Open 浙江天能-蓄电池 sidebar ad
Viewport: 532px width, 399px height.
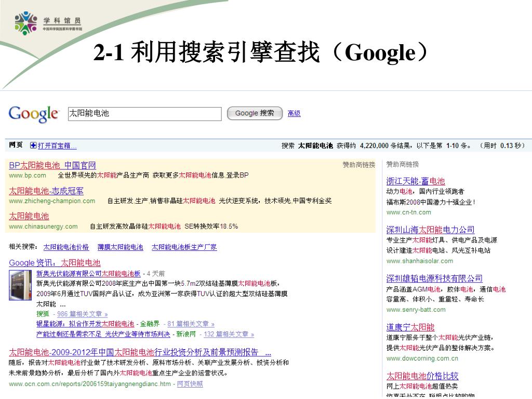click(416, 181)
